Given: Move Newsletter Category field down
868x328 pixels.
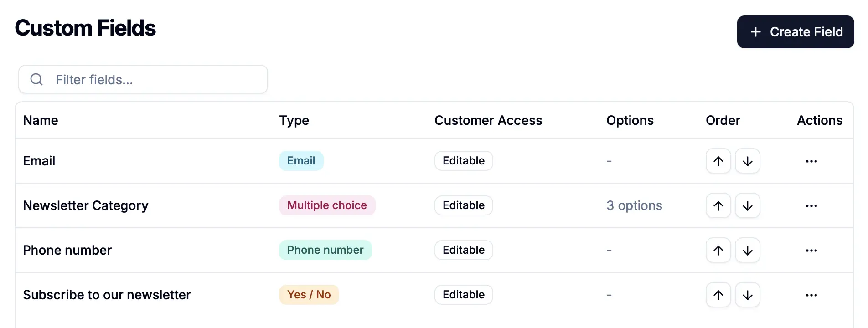Looking at the screenshot, I should pyautogui.click(x=747, y=205).
